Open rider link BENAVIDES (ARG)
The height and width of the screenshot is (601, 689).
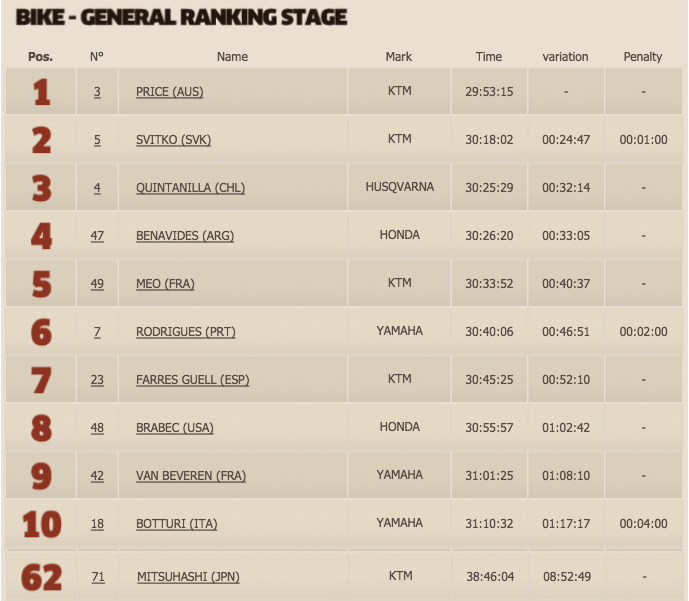(185, 236)
